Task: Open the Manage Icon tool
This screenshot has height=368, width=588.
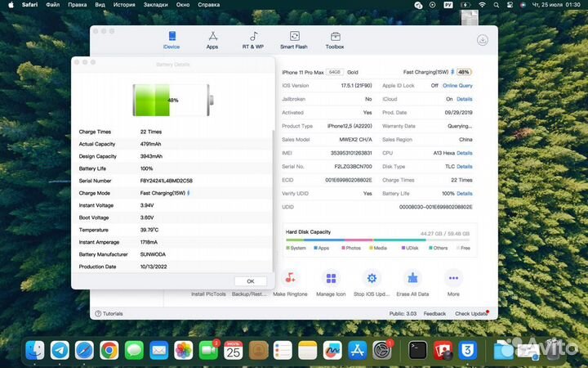Action: pos(331,279)
